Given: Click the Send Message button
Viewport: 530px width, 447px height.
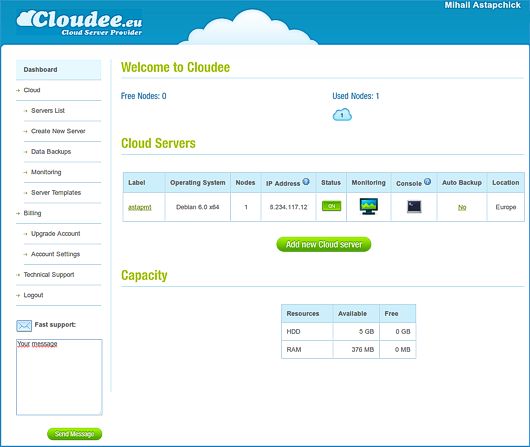Looking at the screenshot, I should coord(74,434).
